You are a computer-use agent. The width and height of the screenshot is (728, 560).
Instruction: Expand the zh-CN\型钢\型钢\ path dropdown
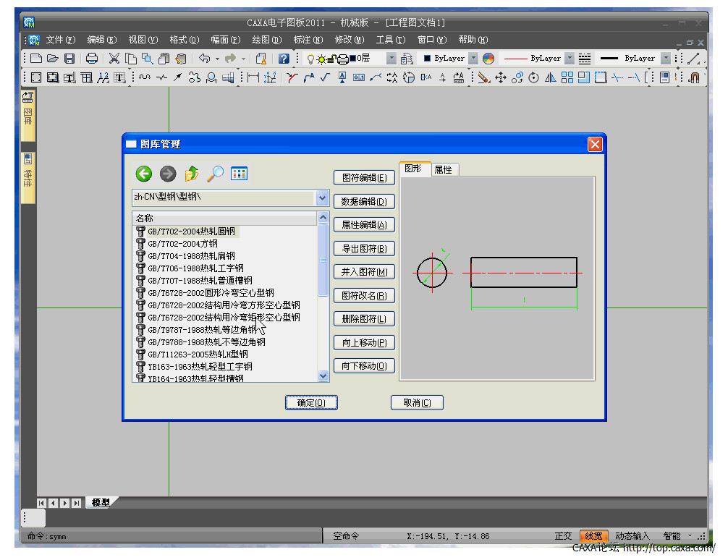point(322,198)
